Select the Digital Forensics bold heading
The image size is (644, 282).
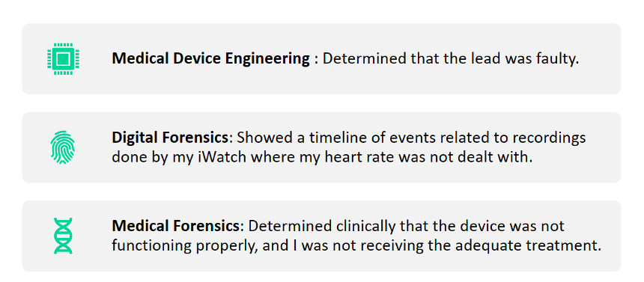coord(170,138)
